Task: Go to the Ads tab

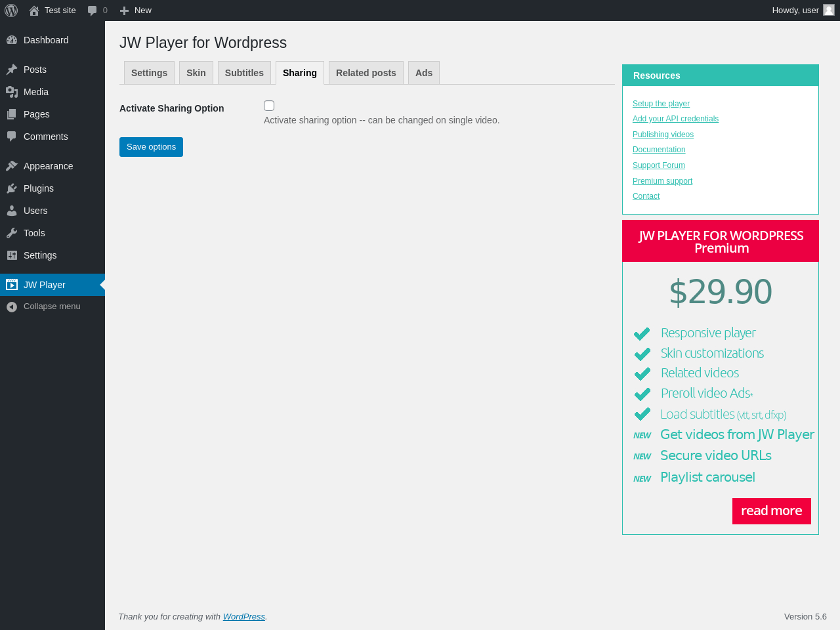Action: pyautogui.click(x=424, y=73)
